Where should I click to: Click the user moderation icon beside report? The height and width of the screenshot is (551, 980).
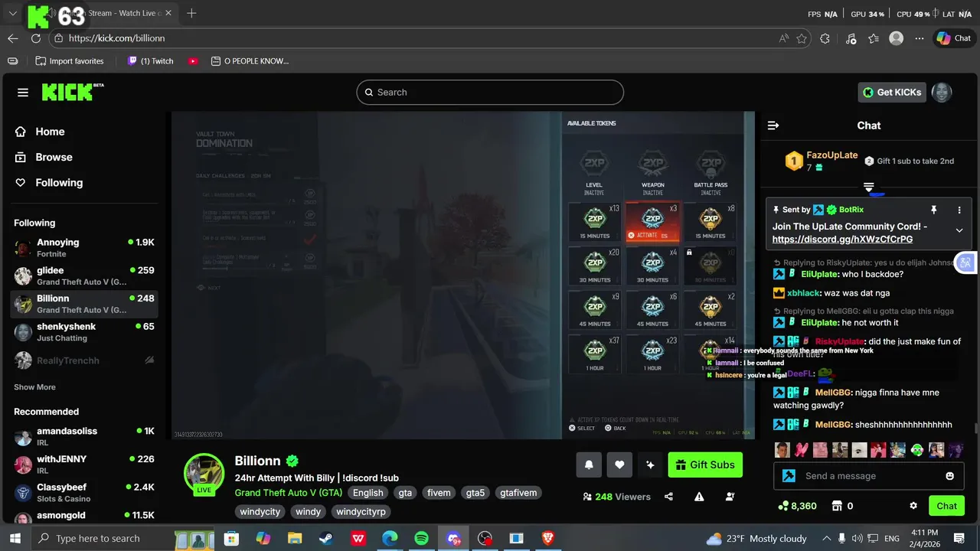click(730, 497)
